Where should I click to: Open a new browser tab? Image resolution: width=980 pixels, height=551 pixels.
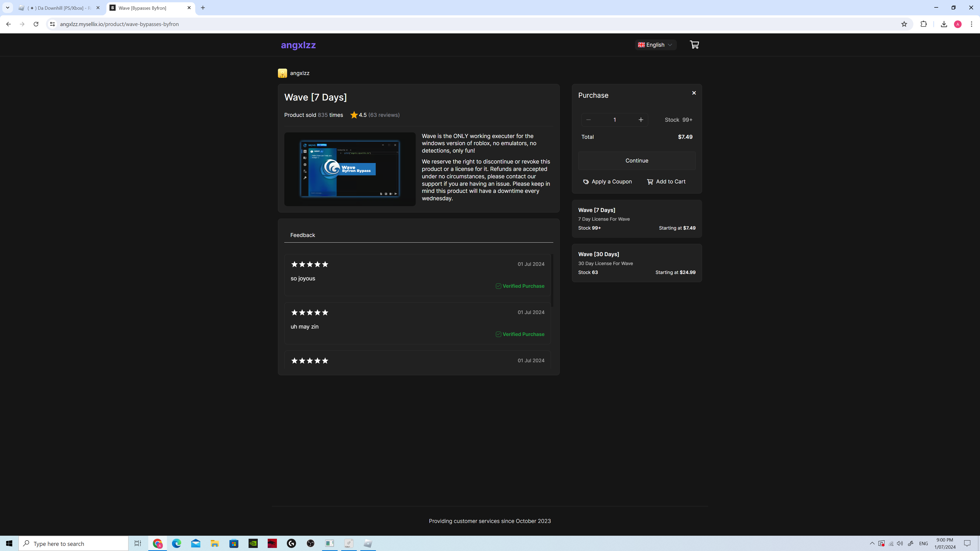click(203, 8)
